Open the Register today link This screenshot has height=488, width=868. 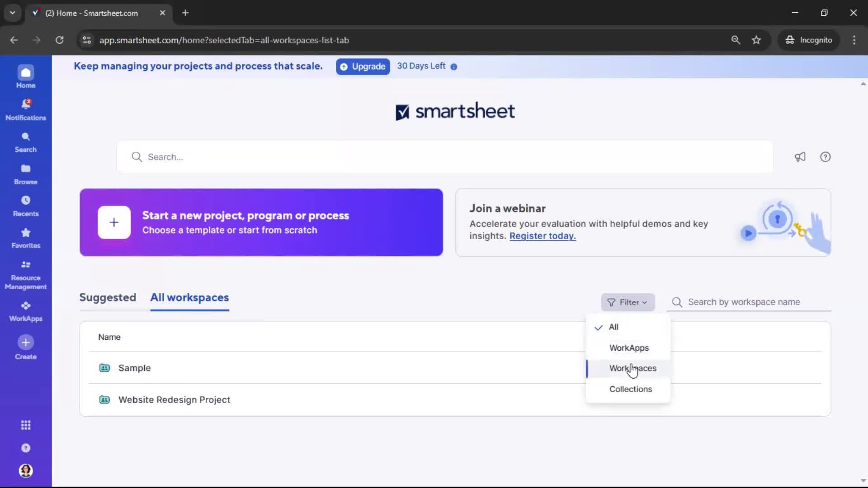[542, 235]
